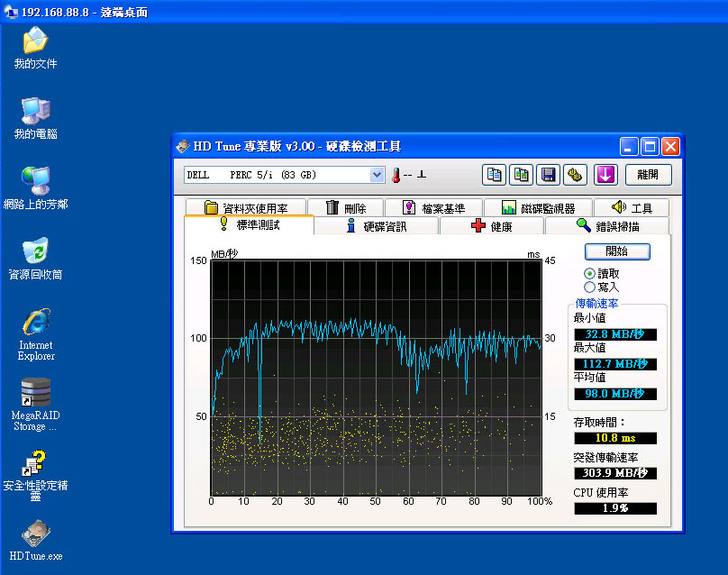Viewport: 728px width, 575px height.
Task: Expand the DELL PERC 5/i drive dropdown
Action: click(x=377, y=175)
